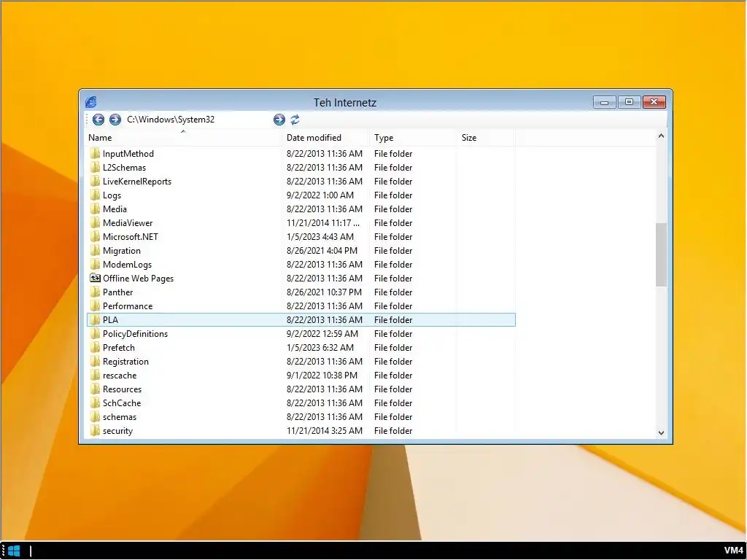Select the InputMethod folder icon
The image size is (747, 560).
(x=95, y=153)
